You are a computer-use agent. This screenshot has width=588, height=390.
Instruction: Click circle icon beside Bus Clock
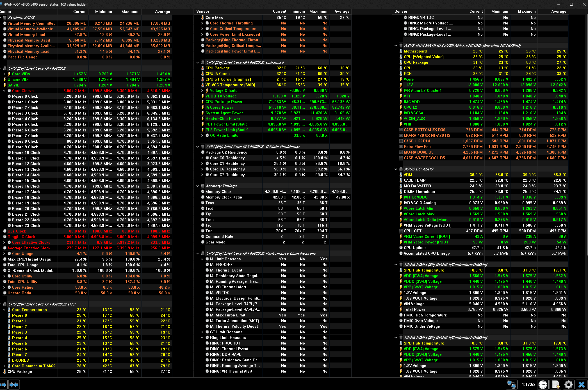pos(4,231)
